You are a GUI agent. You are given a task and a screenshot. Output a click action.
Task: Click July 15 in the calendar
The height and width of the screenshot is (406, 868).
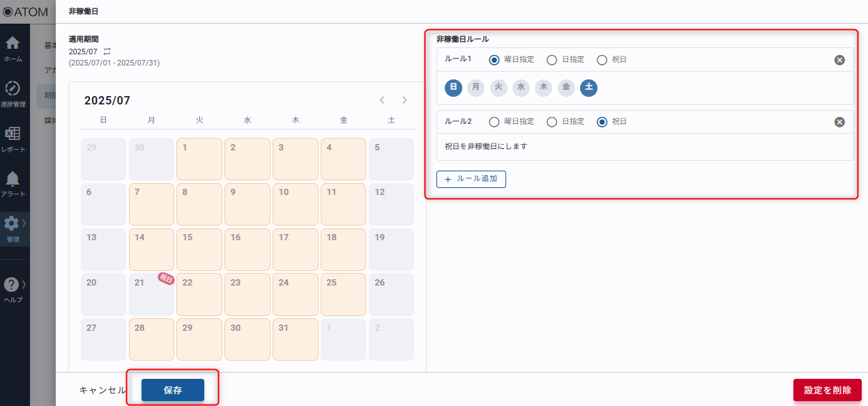(199, 249)
